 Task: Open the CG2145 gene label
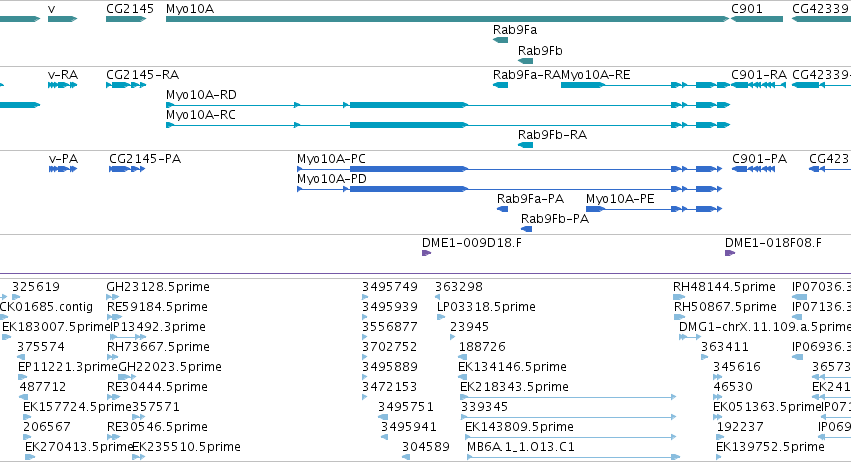[x=130, y=9]
